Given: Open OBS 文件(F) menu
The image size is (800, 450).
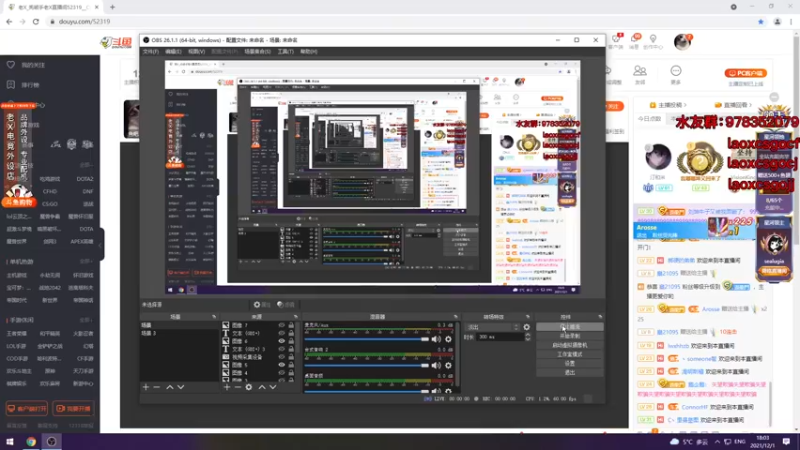Looking at the screenshot, I should pyautogui.click(x=151, y=52).
